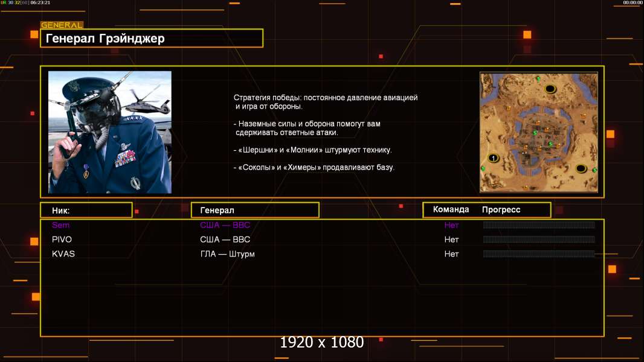The height and width of the screenshot is (362, 644).
Task: Click the 'Генерал Грэйнджер' title field
Action: [x=152, y=38]
